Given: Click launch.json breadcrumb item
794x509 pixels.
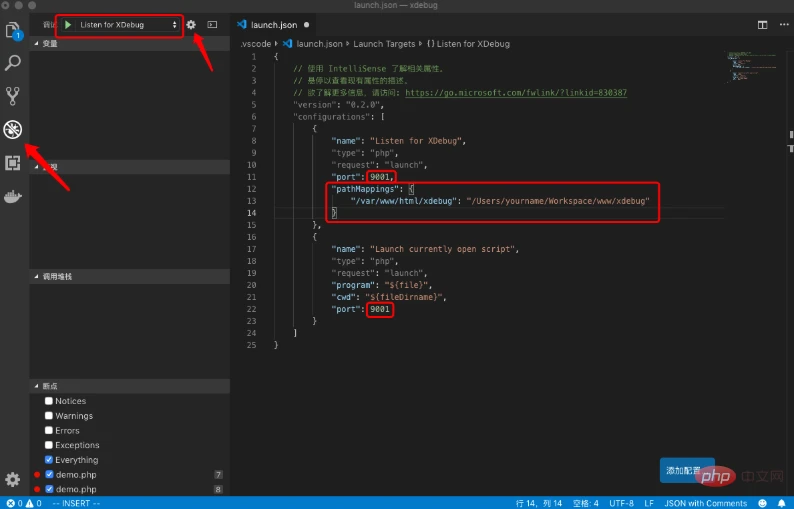Looking at the screenshot, I should pos(319,44).
